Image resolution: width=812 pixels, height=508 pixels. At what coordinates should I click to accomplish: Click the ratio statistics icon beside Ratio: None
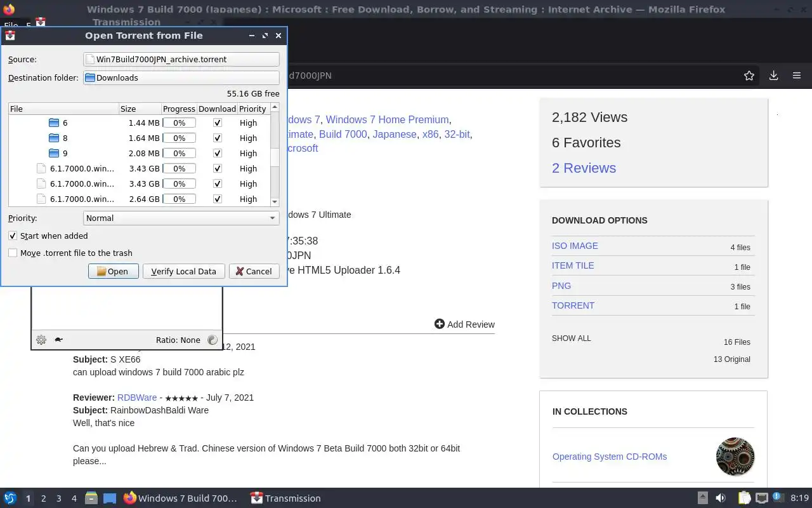tap(213, 340)
